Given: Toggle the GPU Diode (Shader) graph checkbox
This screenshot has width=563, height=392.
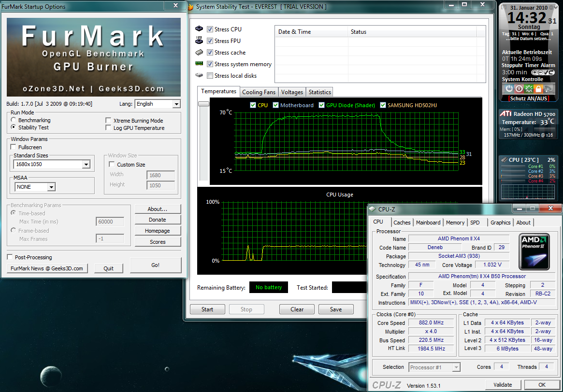Looking at the screenshot, I should point(322,105).
